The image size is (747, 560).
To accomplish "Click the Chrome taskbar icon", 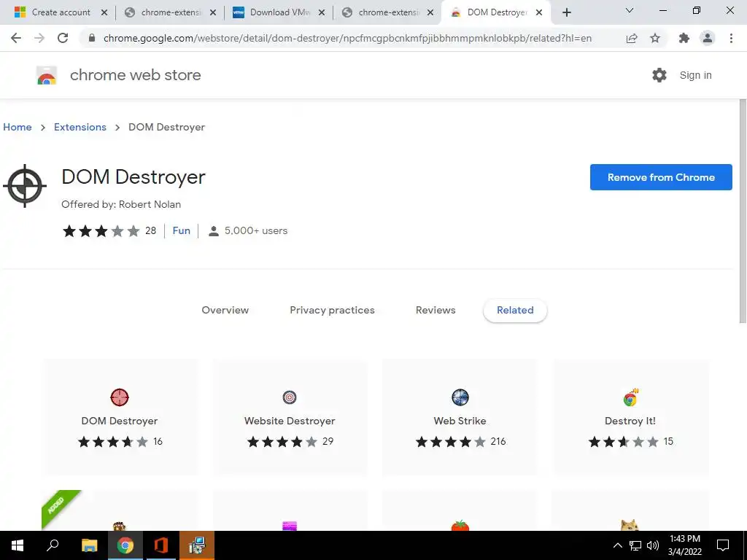I will pyautogui.click(x=125, y=545).
